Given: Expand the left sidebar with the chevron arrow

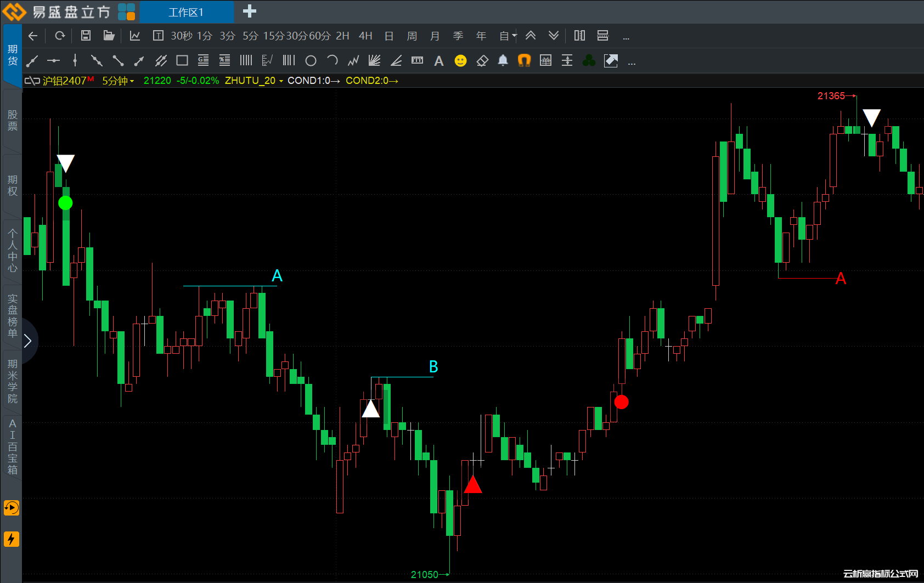Looking at the screenshot, I should 28,341.
